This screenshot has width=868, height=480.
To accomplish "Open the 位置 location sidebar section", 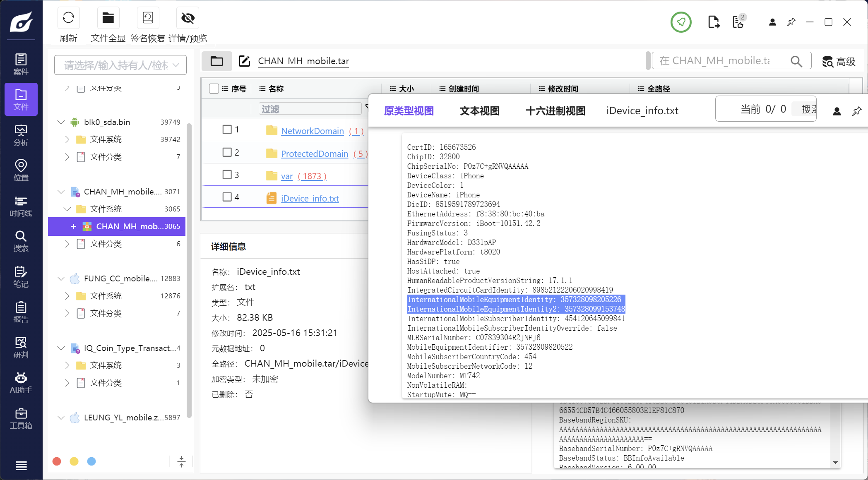I will (x=21, y=170).
